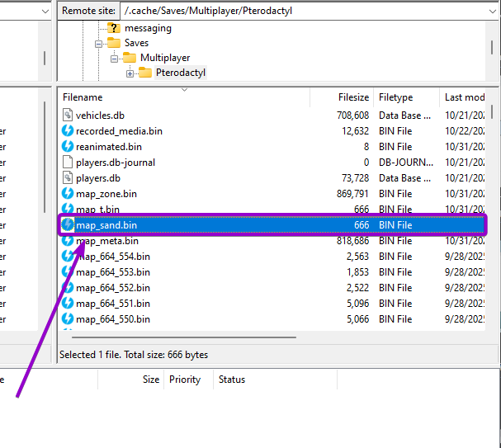Click the reanimated.bin file icon
Image resolution: width=501 pixels, height=448 pixels.
point(68,146)
